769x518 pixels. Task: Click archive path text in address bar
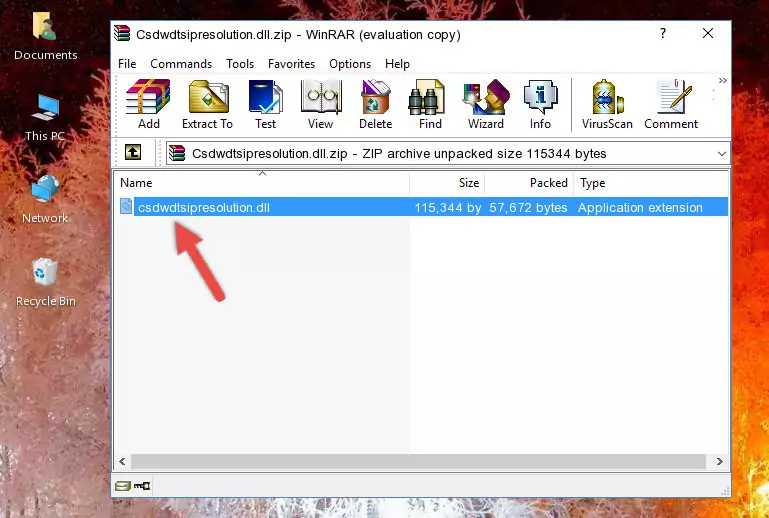click(399, 154)
